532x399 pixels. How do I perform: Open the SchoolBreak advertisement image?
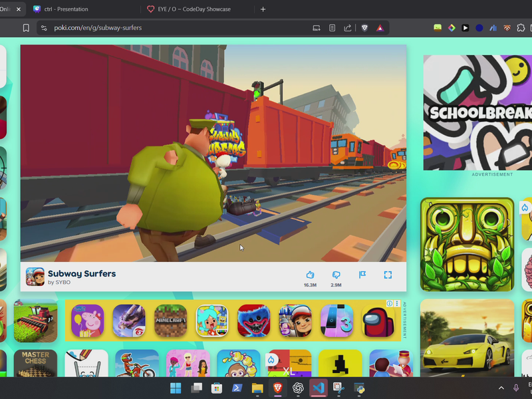pos(477,112)
